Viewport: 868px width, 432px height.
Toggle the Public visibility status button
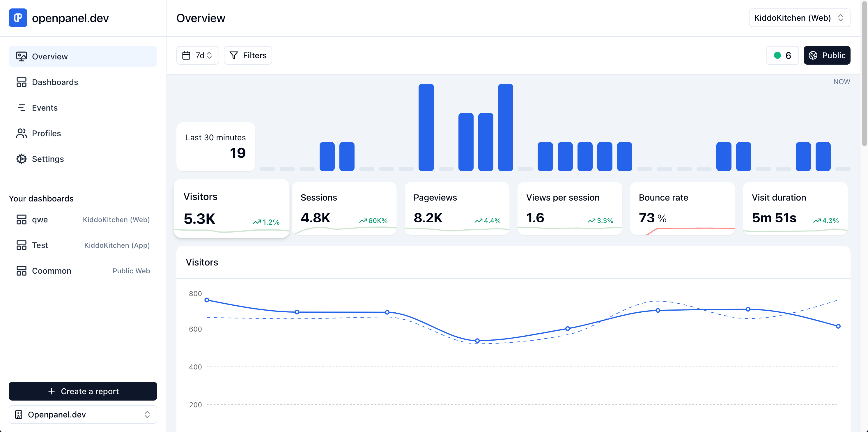coord(827,55)
